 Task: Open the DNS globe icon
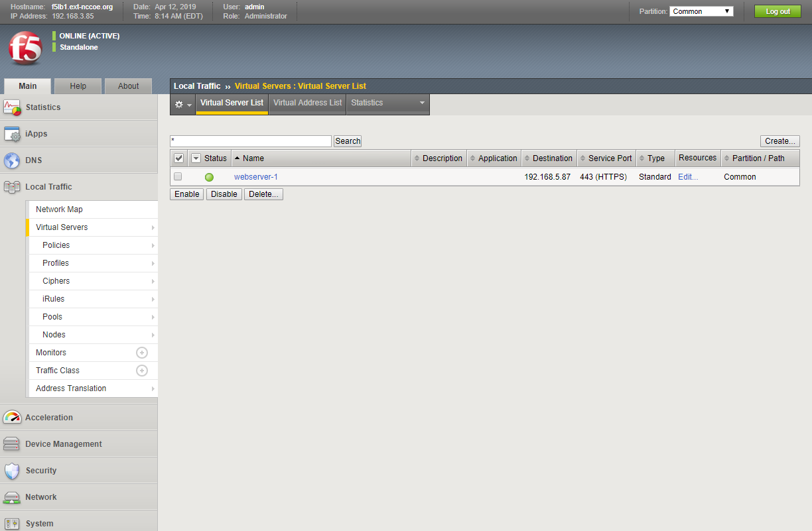13,160
